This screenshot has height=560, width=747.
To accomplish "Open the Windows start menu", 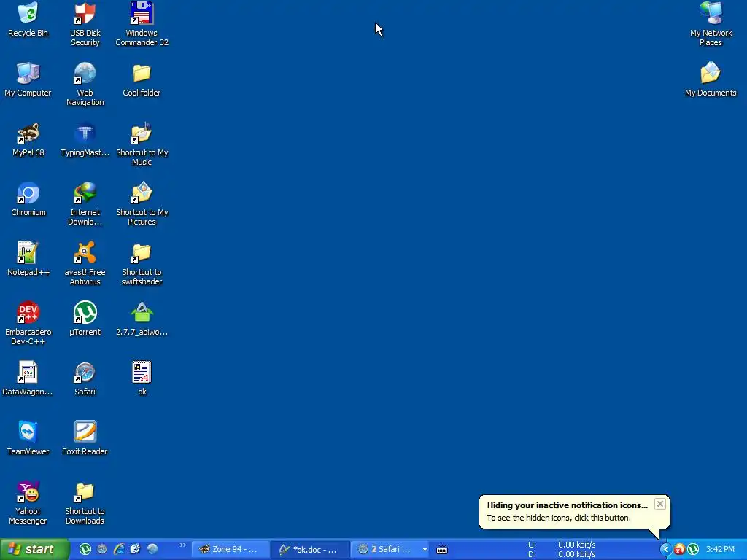I will coord(34,550).
